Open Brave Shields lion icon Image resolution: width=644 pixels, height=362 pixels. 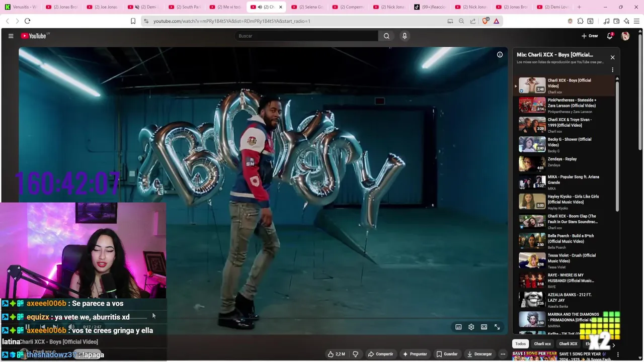tap(486, 21)
